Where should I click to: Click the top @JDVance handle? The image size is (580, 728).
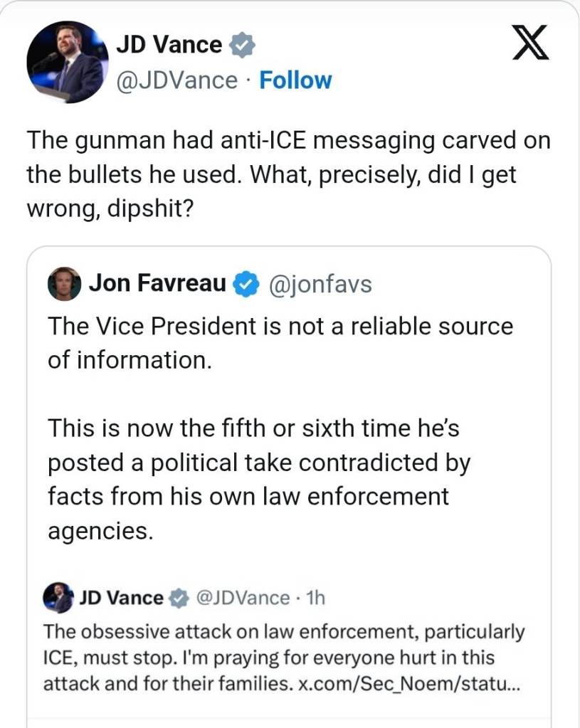click(176, 80)
